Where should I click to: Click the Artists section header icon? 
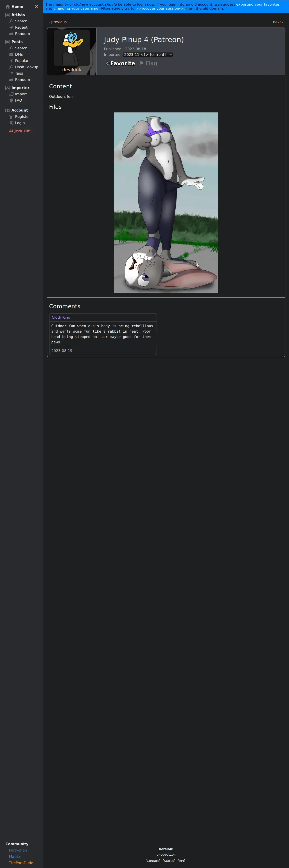(x=8, y=15)
